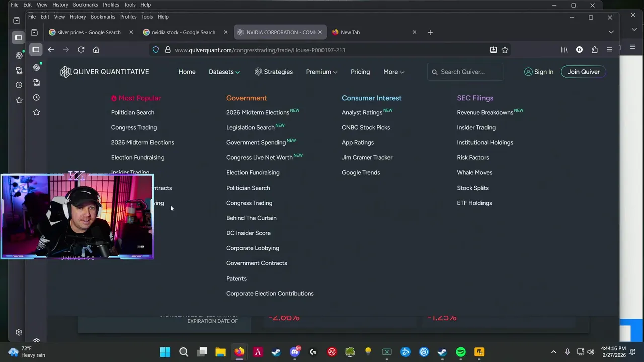Open DC Insider Score link
This screenshot has height=362, width=644.
pos(248,233)
